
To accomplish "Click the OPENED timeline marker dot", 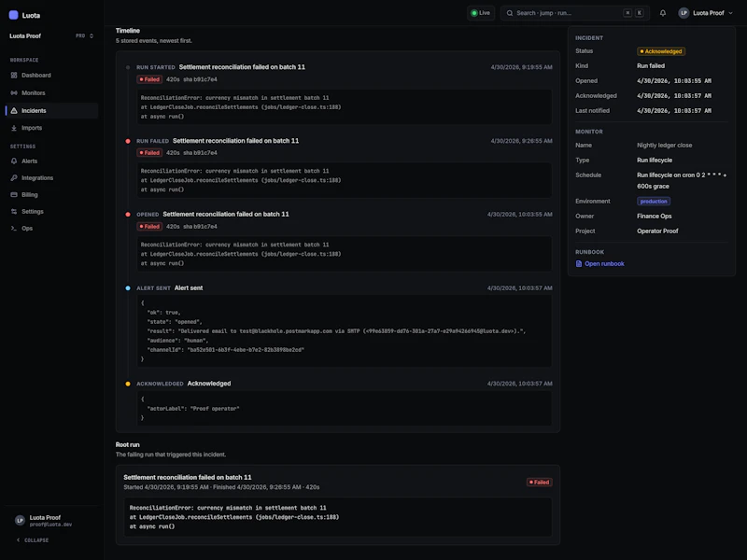I will 128,215.
